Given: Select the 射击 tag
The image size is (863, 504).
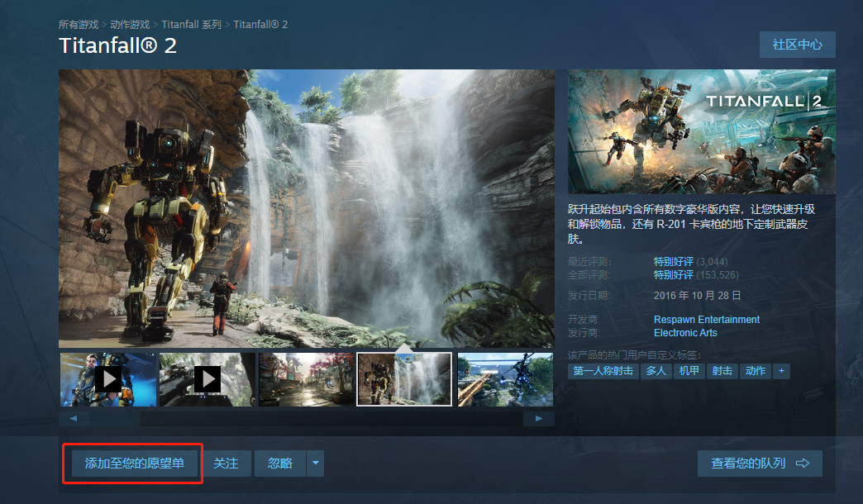Looking at the screenshot, I should pos(722,371).
